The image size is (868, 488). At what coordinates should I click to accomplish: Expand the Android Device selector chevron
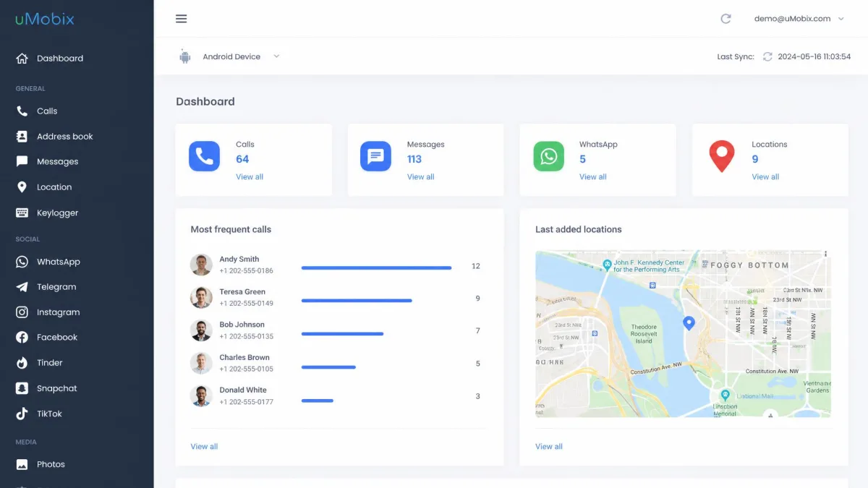[276, 56]
